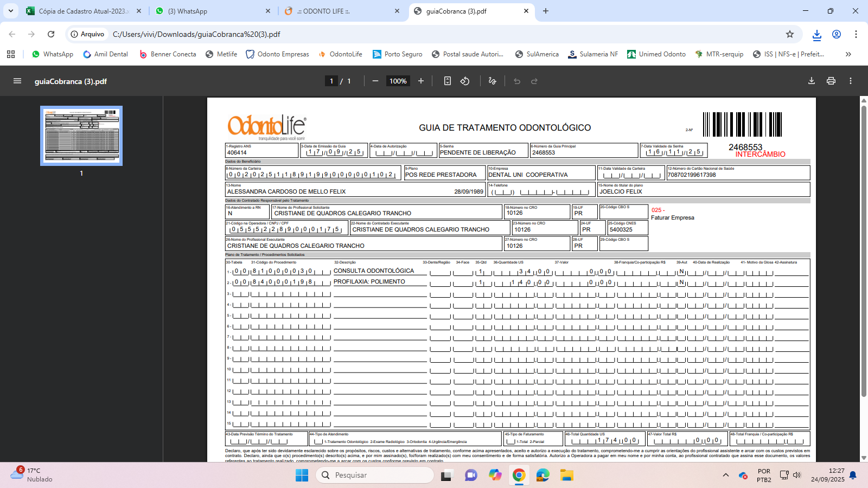
Task: Expand the hidden system tray icons
Action: [x=726, y=476]
